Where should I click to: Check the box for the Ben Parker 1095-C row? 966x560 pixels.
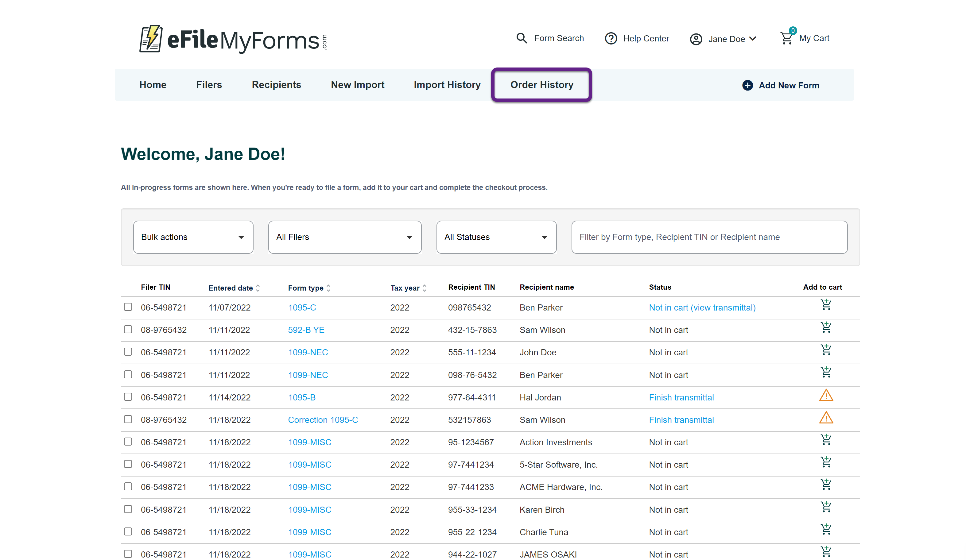[128, 307]
